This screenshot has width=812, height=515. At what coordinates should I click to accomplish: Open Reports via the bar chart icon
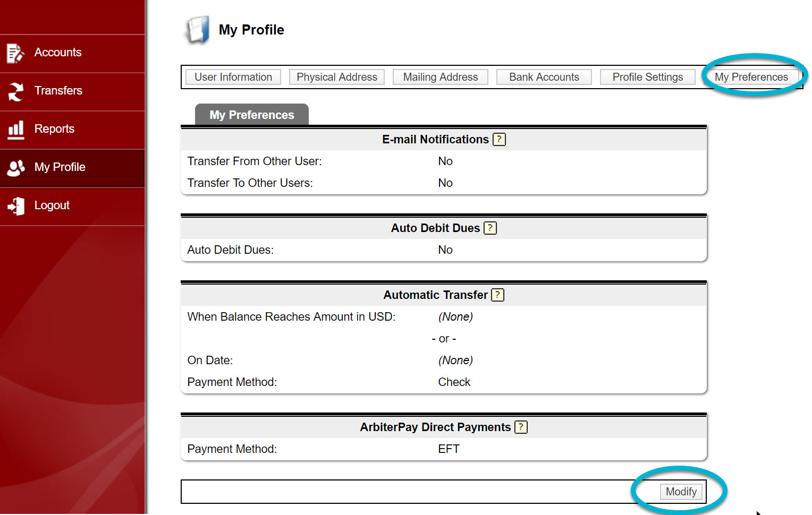point(15,129)
